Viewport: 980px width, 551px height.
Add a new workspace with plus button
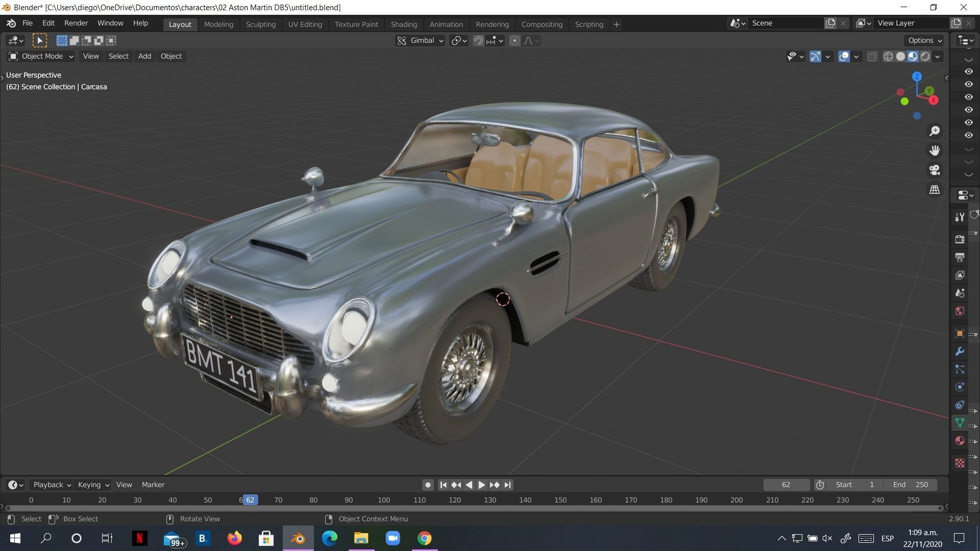click(616, 24)
